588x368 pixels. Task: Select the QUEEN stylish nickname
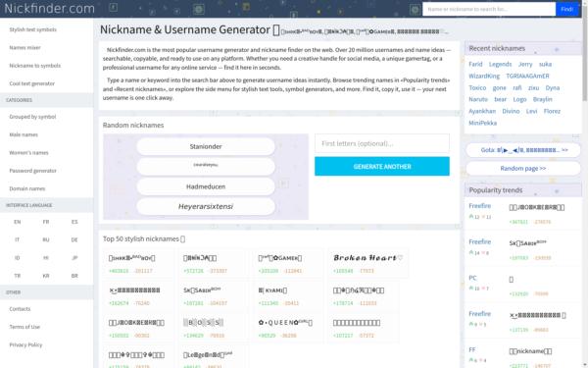[285, 323]
